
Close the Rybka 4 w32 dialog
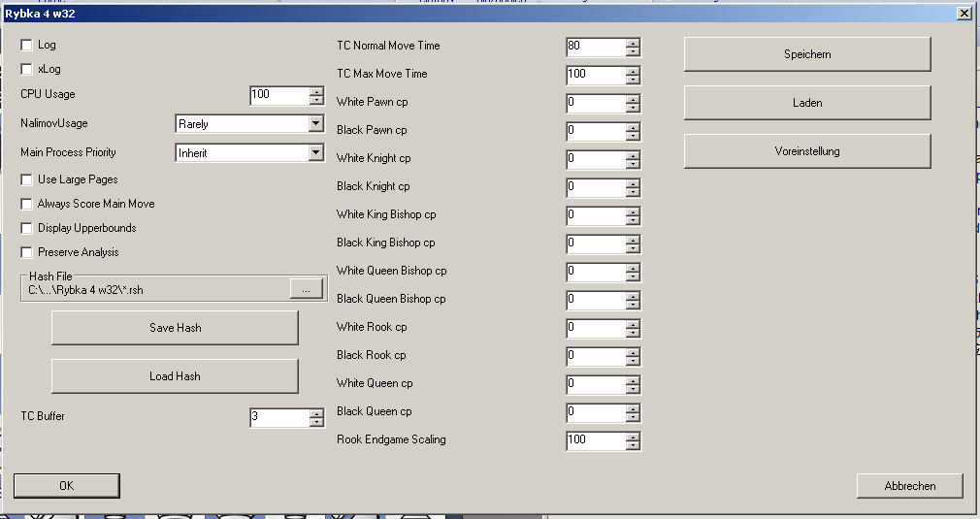click(964, 14)
